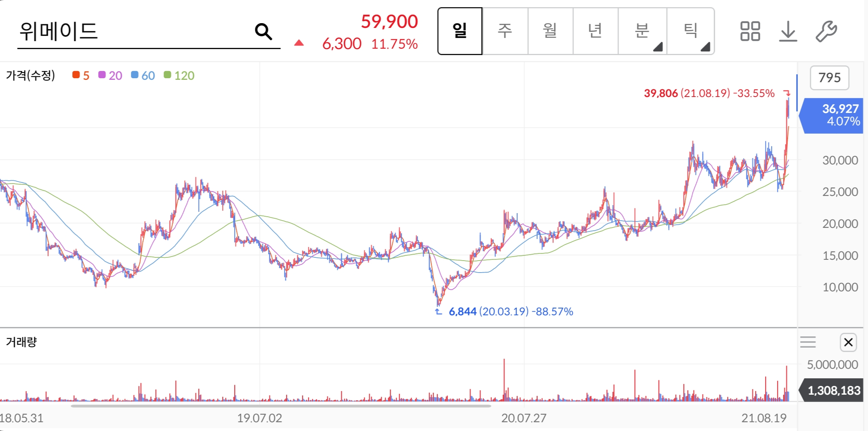Select the 월 monthly chart tab
868x431 pixels.
pos(550,31)
